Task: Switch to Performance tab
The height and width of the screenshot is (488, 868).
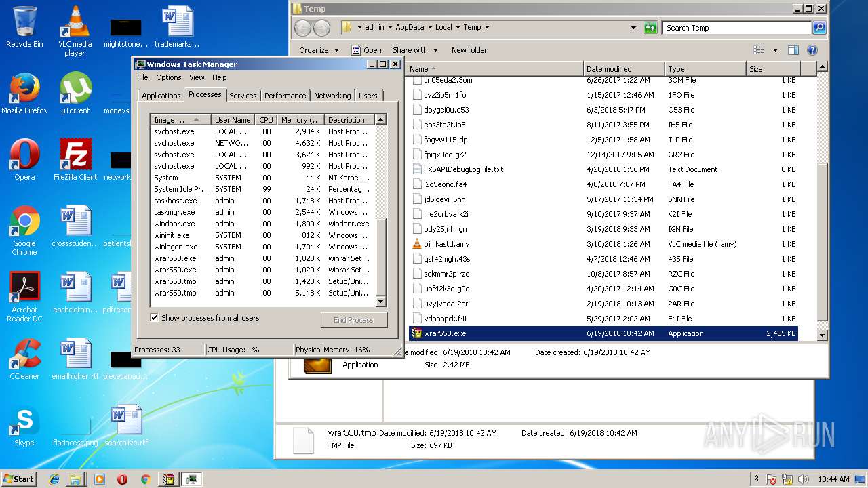Action: coord(285,96)
